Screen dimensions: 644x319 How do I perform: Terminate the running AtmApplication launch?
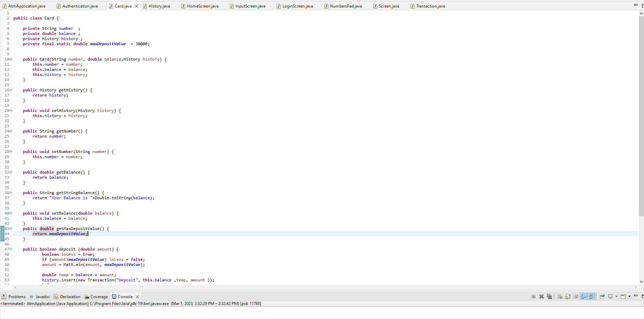tap(534, 296)
